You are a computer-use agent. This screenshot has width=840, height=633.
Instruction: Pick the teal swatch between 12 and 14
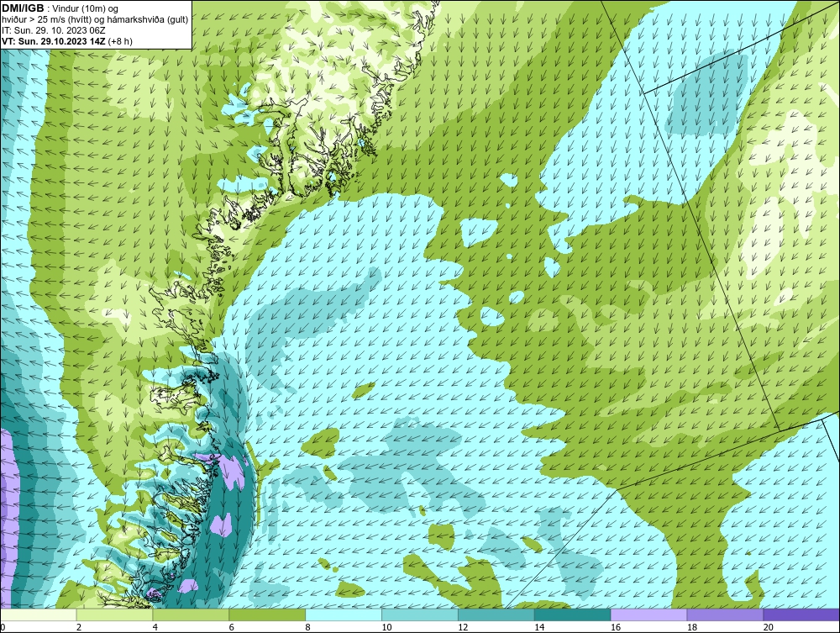click(496, 615)
